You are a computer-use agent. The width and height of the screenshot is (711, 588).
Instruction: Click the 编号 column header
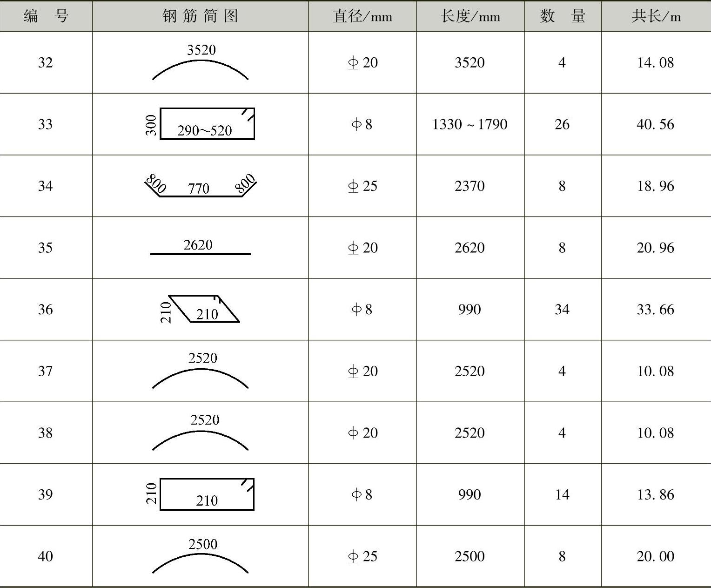click(x=46, y=16)
